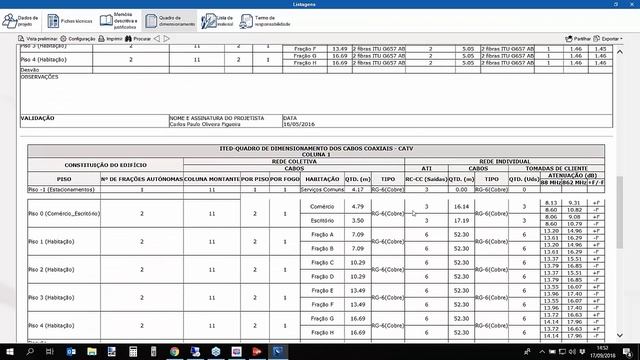Click the scrollbar up arrow
The image size is (640, 360).
(620, 52)
